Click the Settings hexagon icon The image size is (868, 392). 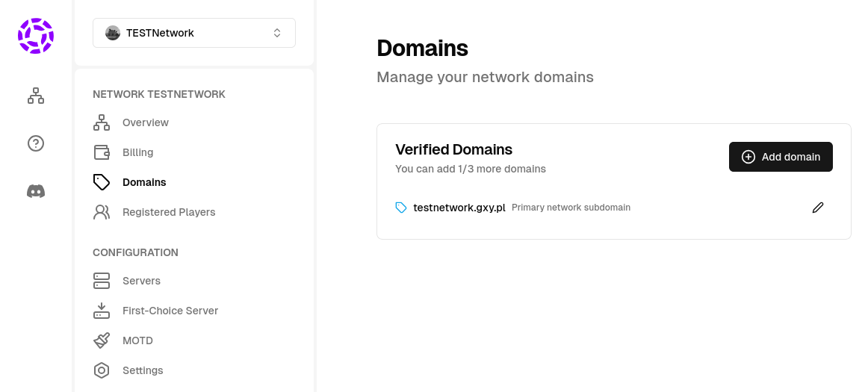(102, 370)
